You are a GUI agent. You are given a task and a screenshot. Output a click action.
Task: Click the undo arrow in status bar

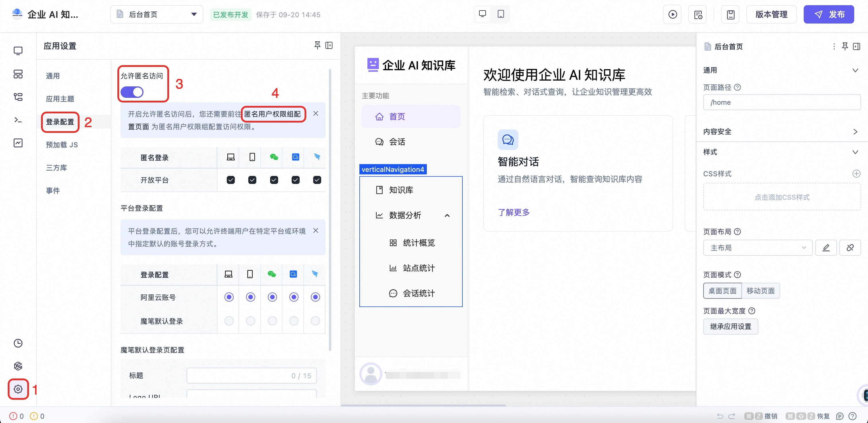point(720,416)
